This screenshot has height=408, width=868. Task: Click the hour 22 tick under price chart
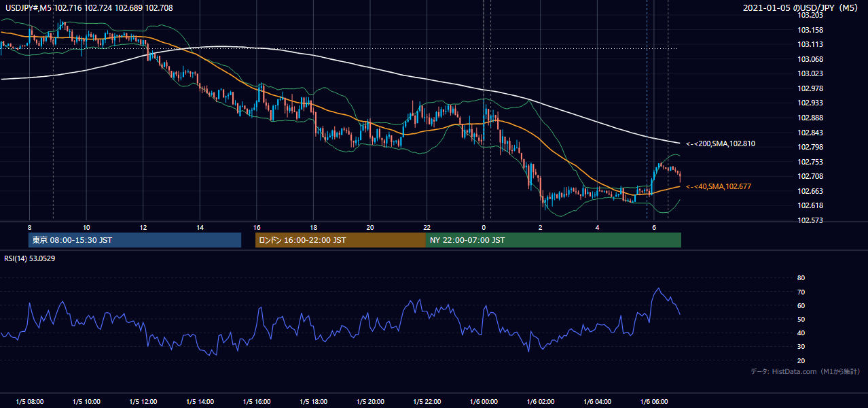[427, 227]
